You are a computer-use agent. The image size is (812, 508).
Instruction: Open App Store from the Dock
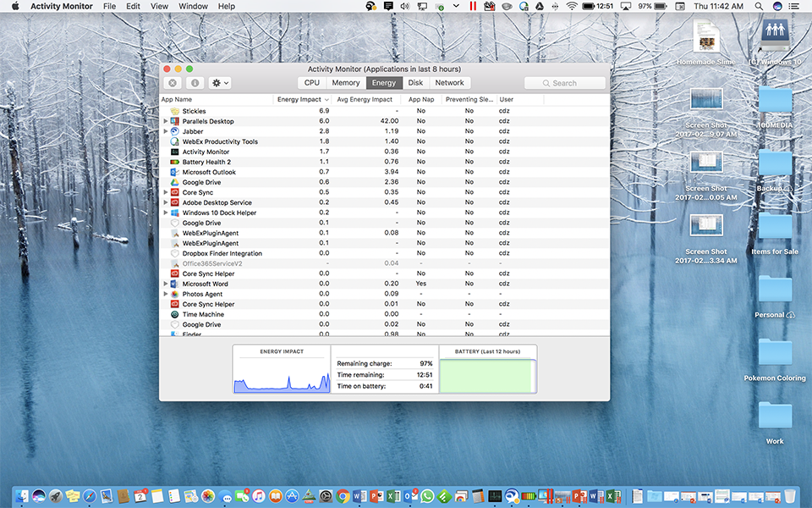[x=292, y=496]
